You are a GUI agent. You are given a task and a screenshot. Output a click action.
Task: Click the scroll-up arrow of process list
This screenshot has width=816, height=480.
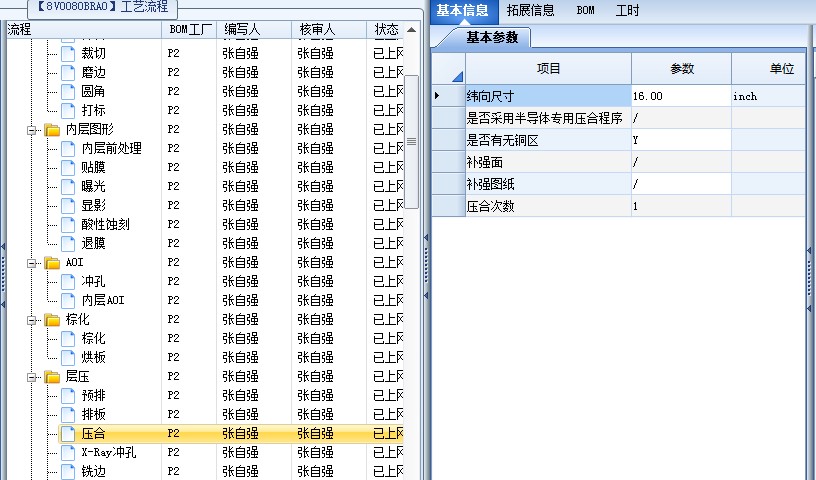click(411, 30)
